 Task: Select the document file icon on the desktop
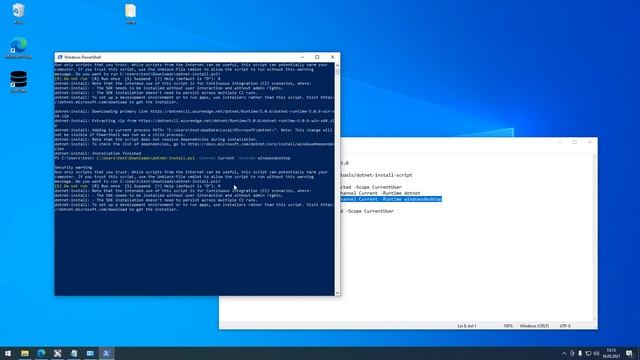pos(130,13)
